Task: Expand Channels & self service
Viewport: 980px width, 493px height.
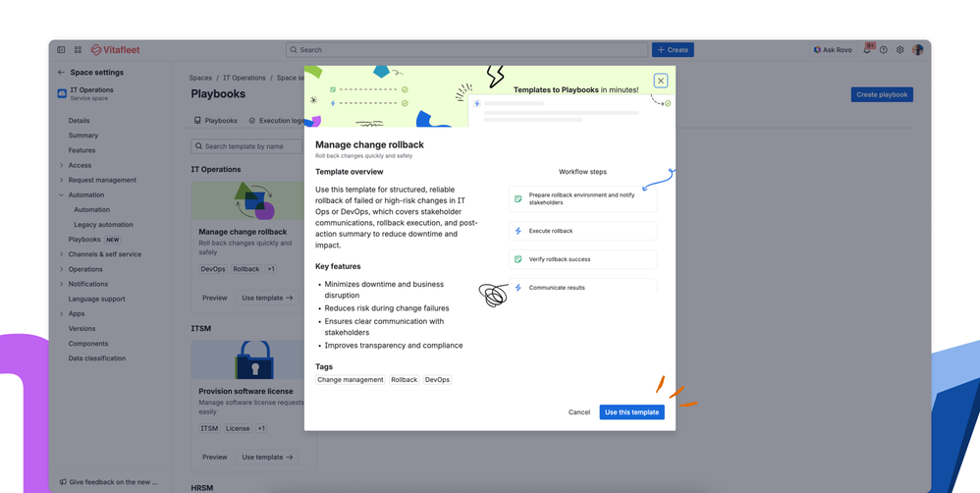Action: tap(61, 254)
